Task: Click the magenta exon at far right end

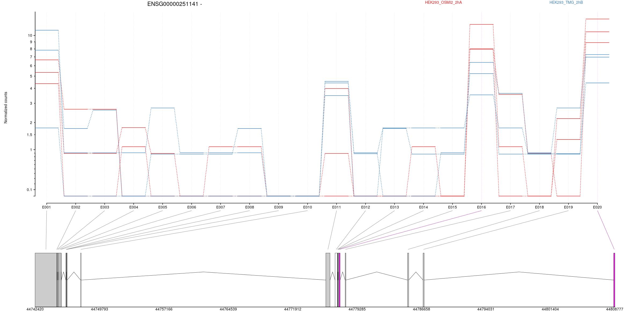Action: pos(614,280)
